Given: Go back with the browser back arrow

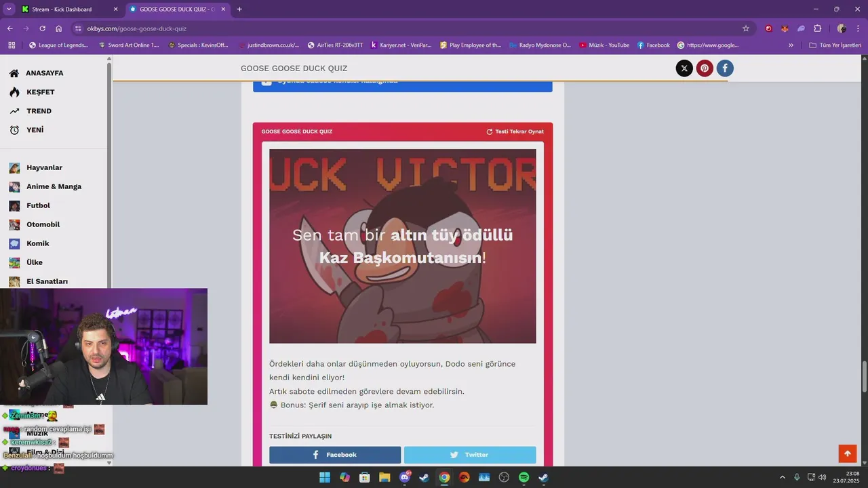Looking at the screenshot, I should 9,28.
